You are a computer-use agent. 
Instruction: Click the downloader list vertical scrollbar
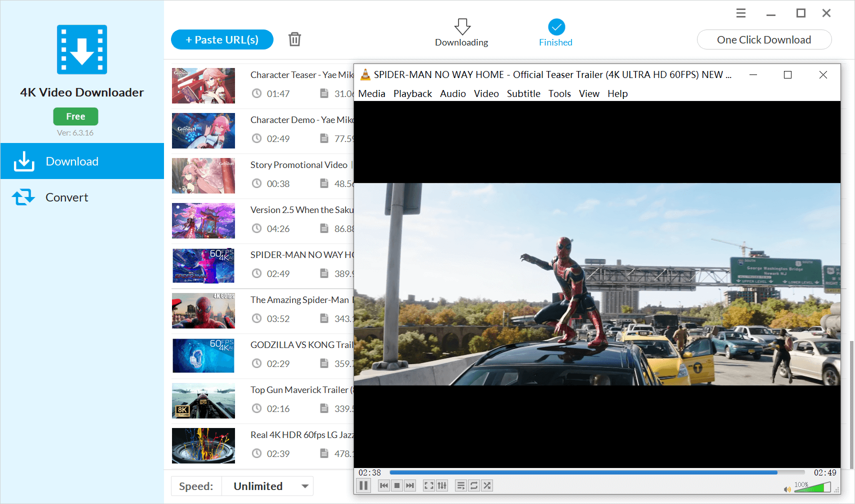coord(851,405)
